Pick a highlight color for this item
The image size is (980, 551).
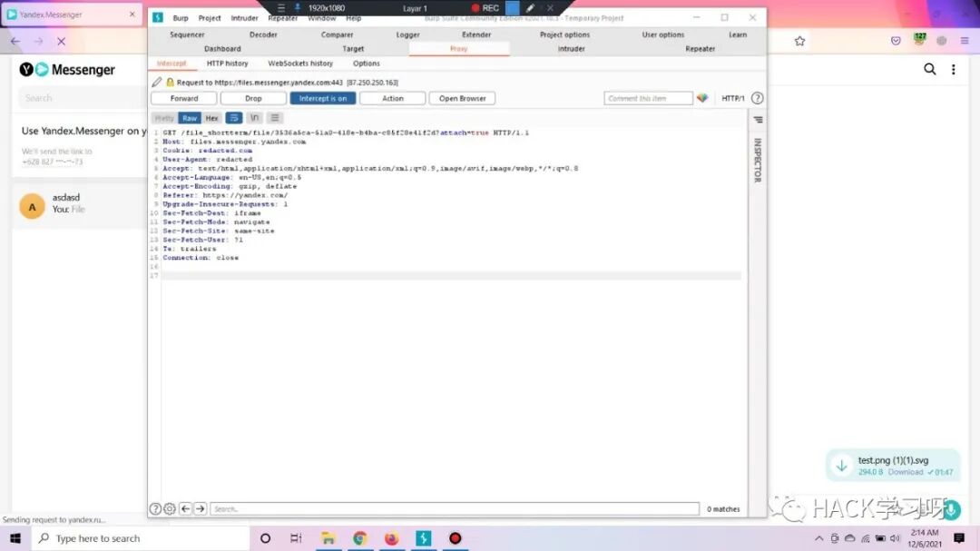(702, 98)
